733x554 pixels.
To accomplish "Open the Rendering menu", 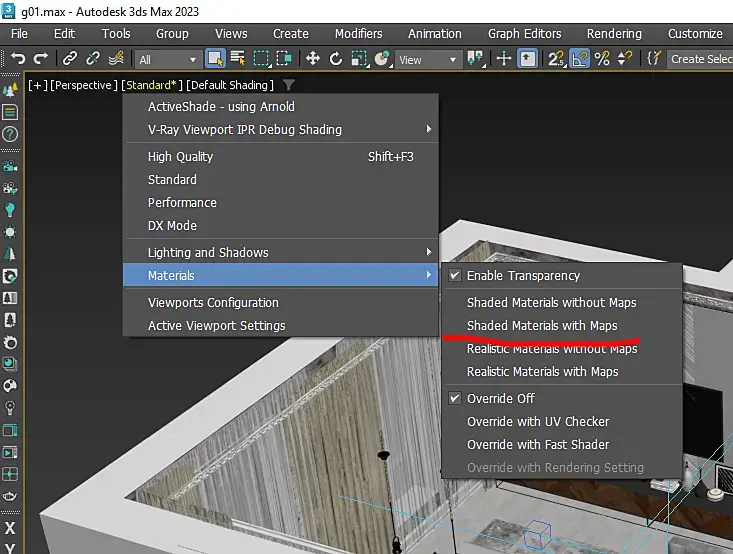I will pos(614,34).
